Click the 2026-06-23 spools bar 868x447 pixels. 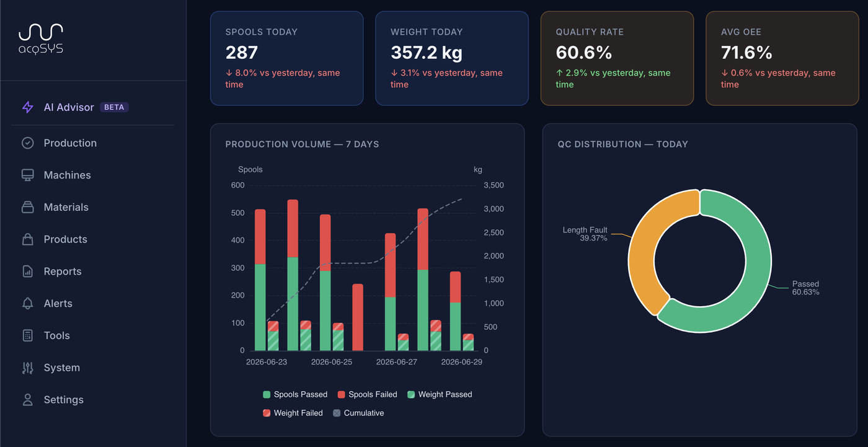(x=260, y=280)
